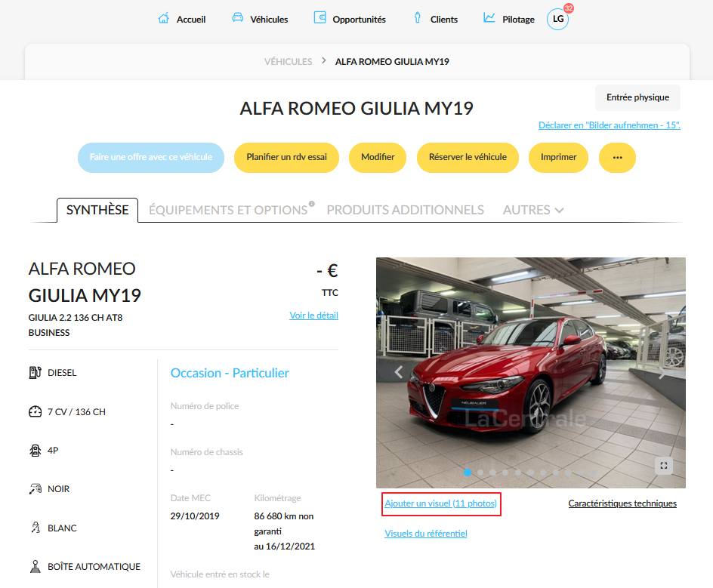Viewport: 713px width, 588px height.
Task: Click the Accueil house icon
Action: click(x=164, y=19)
